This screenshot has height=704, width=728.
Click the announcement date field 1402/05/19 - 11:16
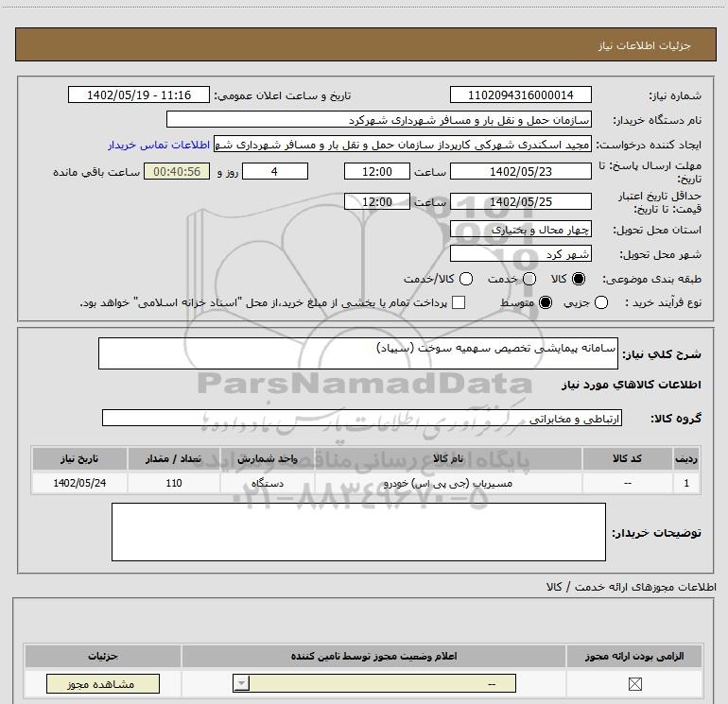tap(139, 94)
